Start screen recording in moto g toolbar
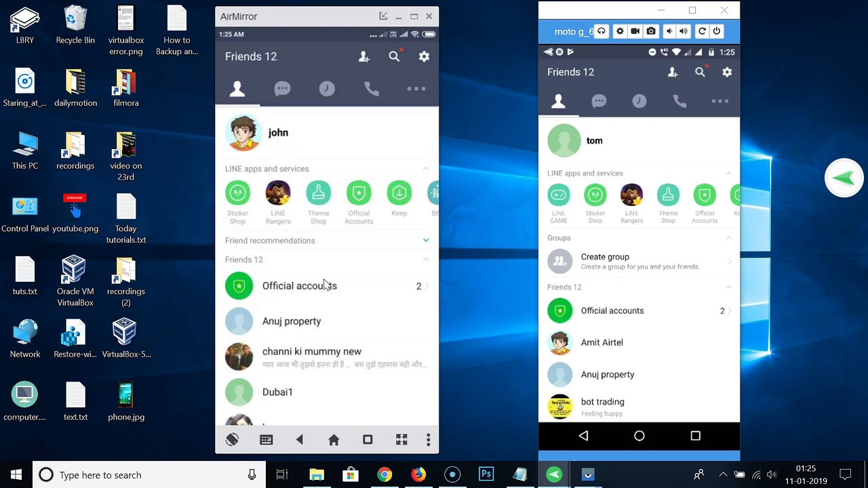Viewport: 868px width, 488px height. tap(635, 31)
